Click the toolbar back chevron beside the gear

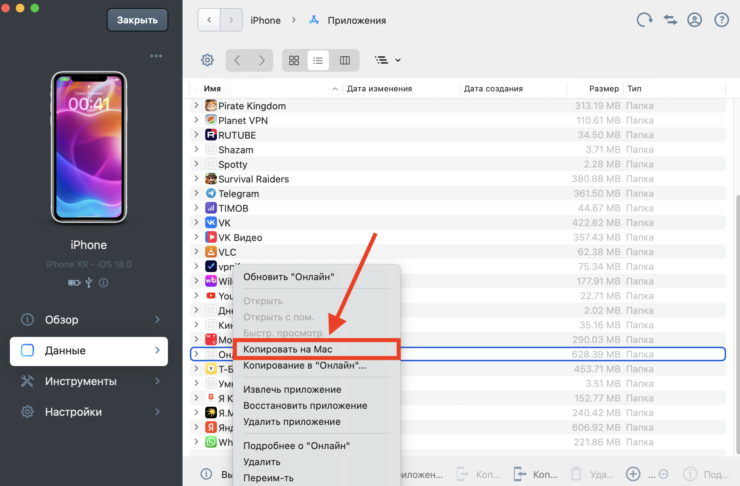[237, 60]
